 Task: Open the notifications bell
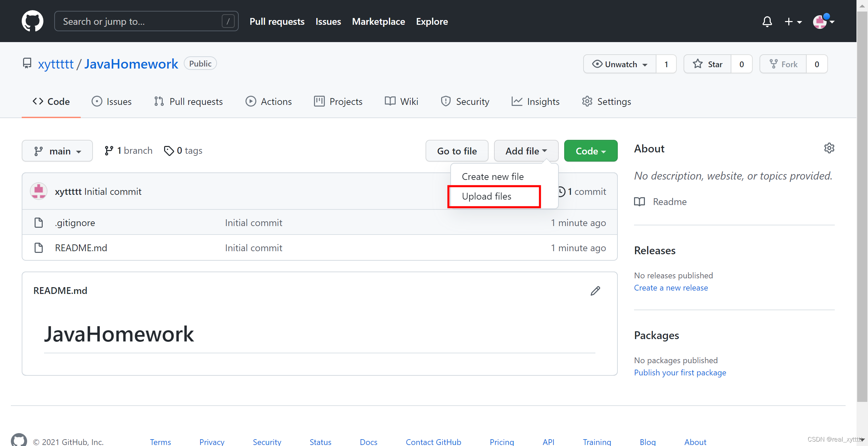pos(767,21)
